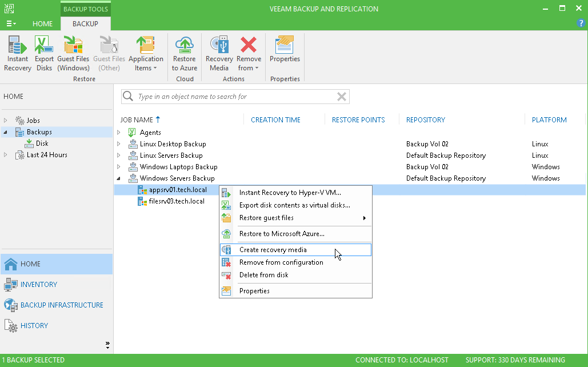Sort by the PLATFORM column

click(549, 119)
